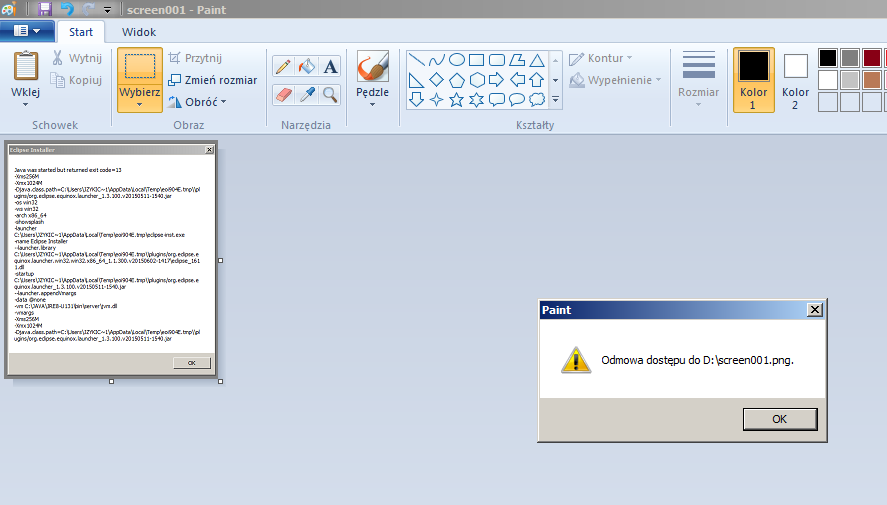Viewport: 887px width, 505px height.
Task: Switch to the Start tab
Action: (81, 32)
